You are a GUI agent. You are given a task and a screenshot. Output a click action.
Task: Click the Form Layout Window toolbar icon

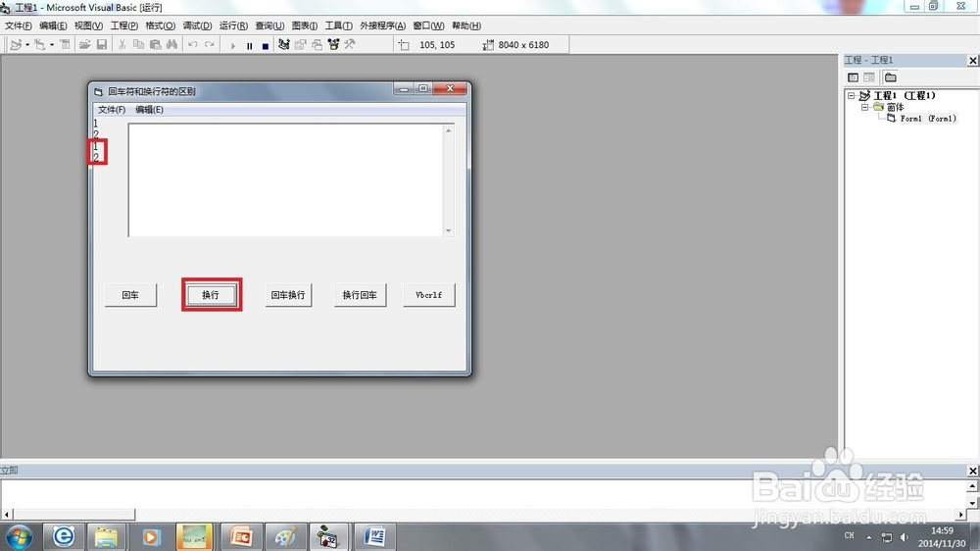(317, 44)
